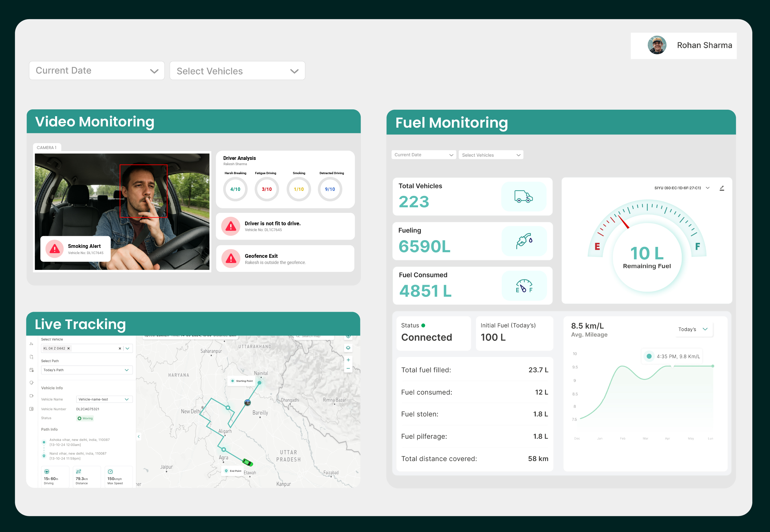Click the fuel pump icon in Fueling card

tap(524, 241)
